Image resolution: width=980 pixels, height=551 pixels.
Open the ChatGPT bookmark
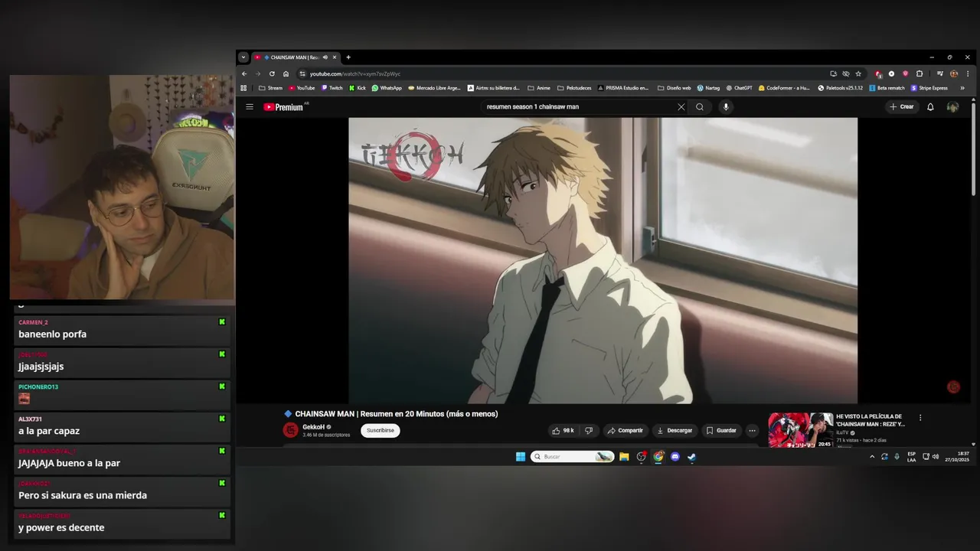[739, 88]
